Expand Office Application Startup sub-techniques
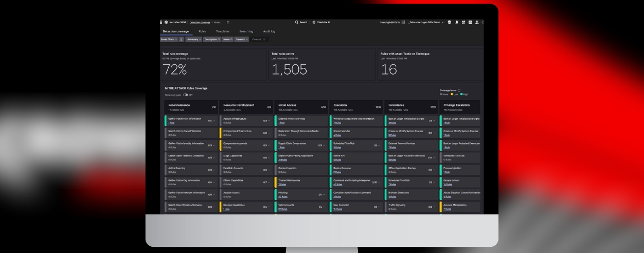Image resolution: width=644 pixels, height=253 pixels. tap(434, 170)
